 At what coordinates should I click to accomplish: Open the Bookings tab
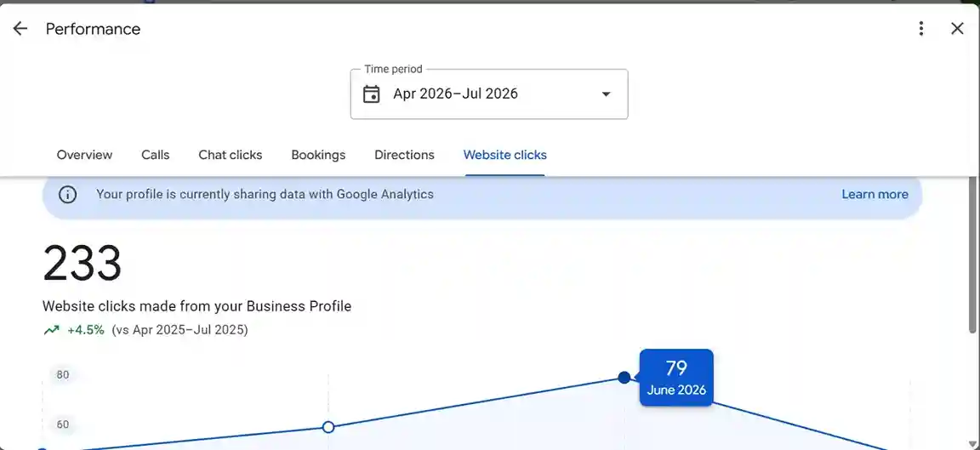(318, 155)
